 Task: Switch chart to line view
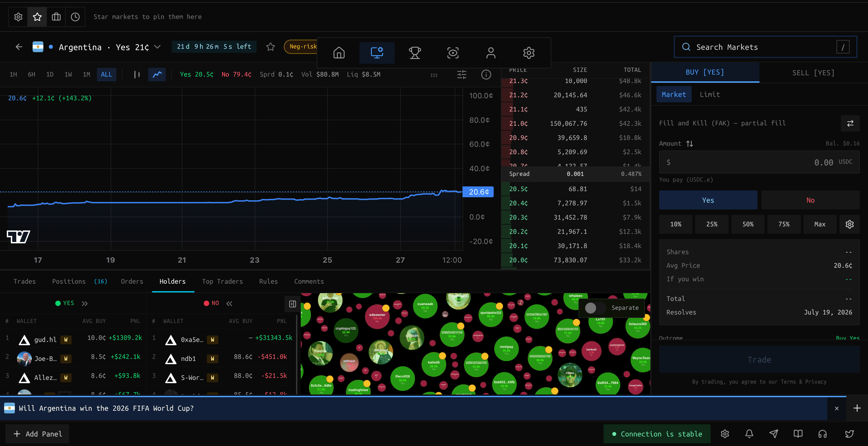point(157,75)
